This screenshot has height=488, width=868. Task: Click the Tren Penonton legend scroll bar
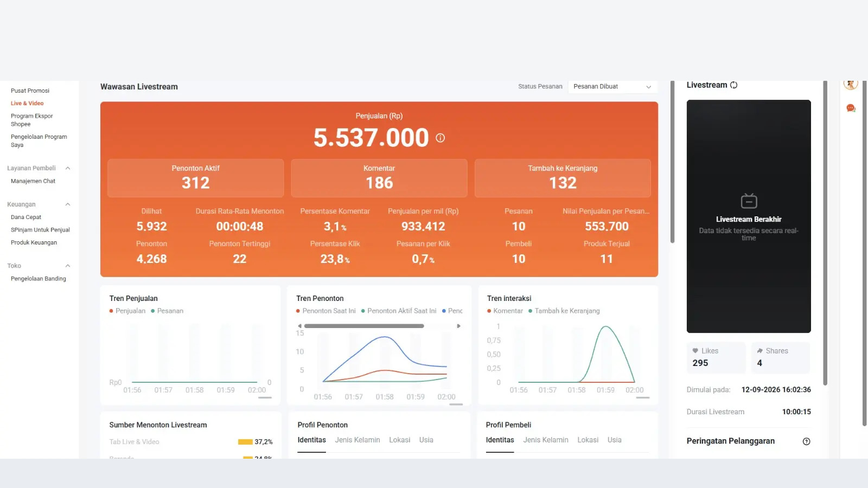click(364, 326)
